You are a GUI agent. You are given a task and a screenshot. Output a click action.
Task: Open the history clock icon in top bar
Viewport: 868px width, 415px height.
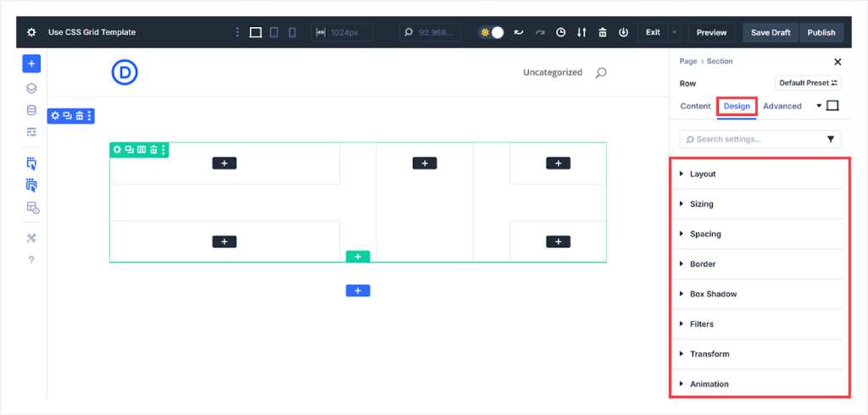point(560,32)
